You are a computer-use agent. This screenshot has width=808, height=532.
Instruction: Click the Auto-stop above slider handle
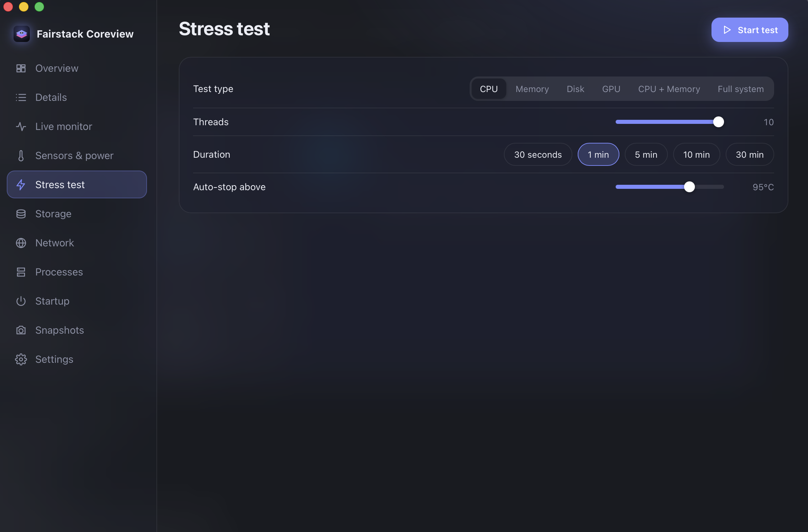[x=689, y=187]
